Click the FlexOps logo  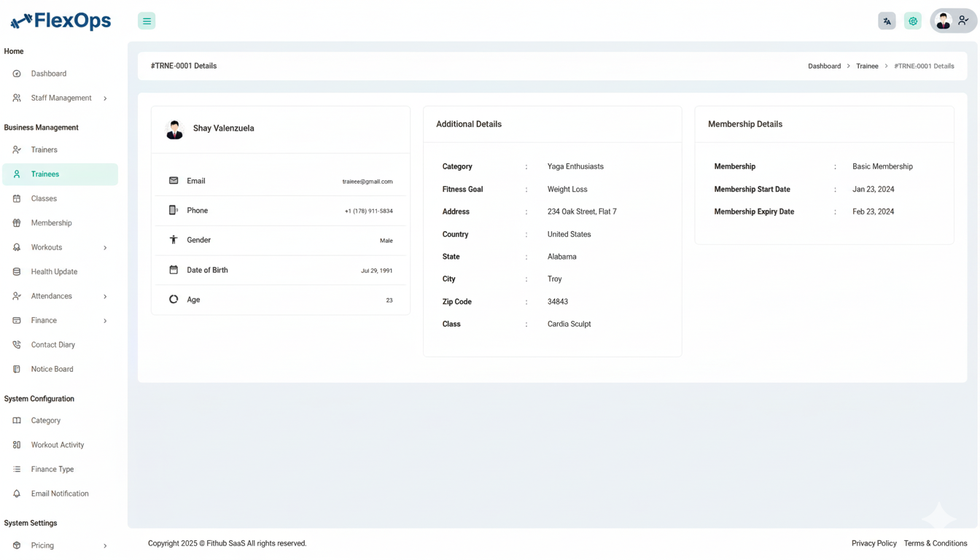click(x=61, y=21)
